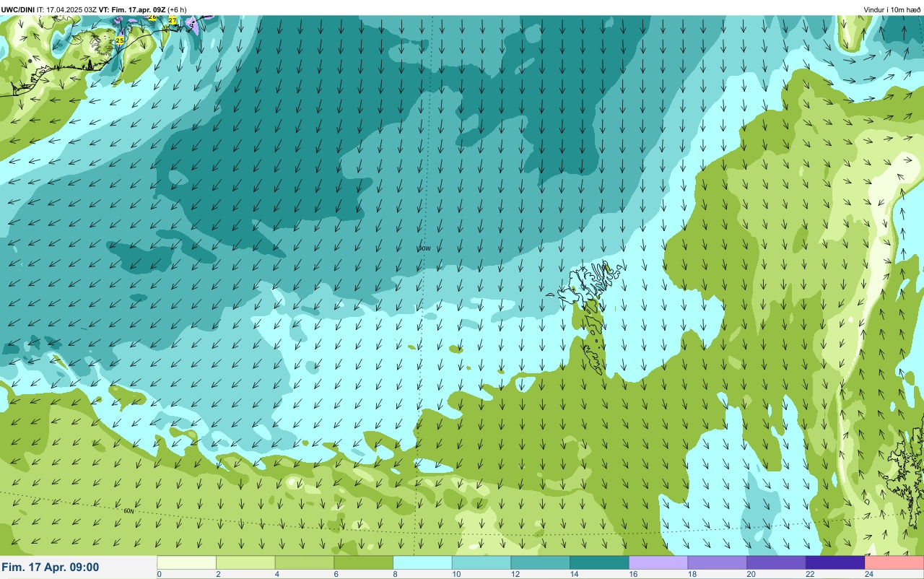Click the '(+6 h)' forecast offset text
The height and width of the screenshot is (579, 924).
click(x=177, y=9)
